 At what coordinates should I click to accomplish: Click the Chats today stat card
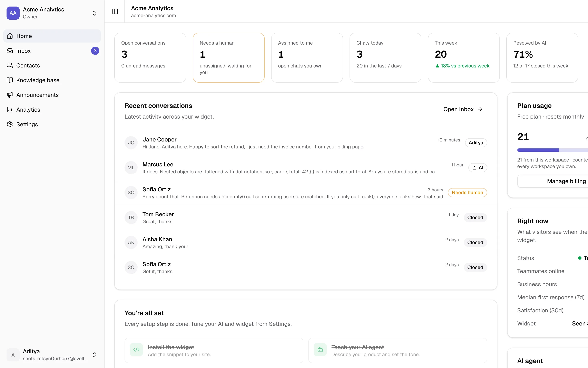click(x=385, y=58)
